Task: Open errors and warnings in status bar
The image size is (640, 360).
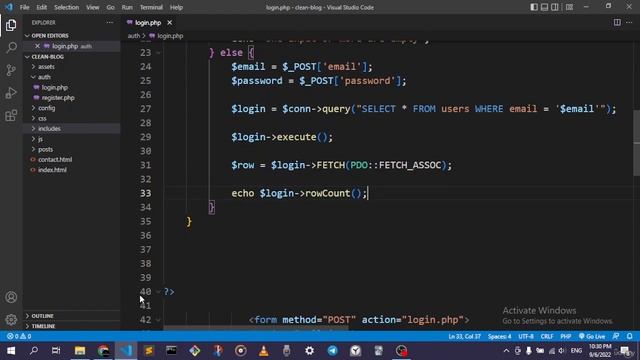Action: [x=19, y=336]
